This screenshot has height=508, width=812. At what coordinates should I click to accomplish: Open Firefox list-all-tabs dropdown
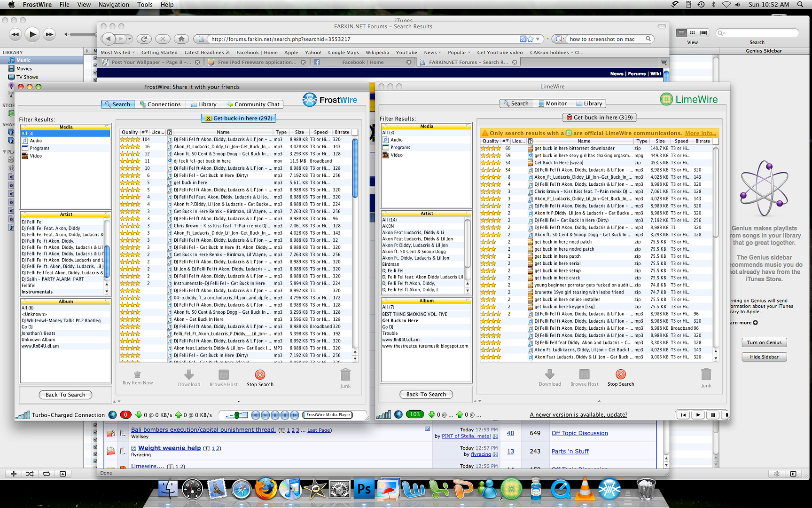664,62
